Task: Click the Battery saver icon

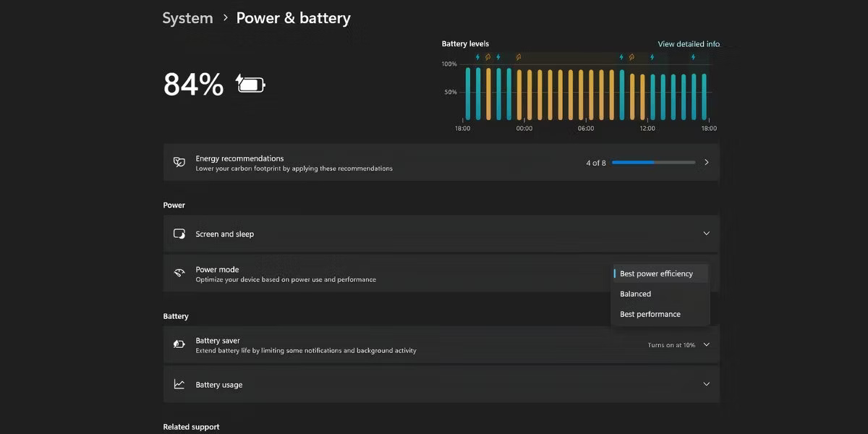Action: pos(179,345)
